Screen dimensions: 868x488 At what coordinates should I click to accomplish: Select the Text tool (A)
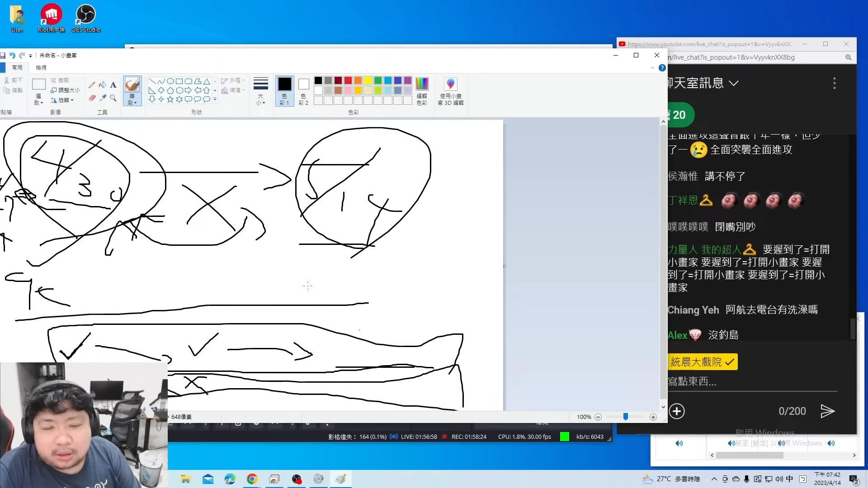pos(113,85)
